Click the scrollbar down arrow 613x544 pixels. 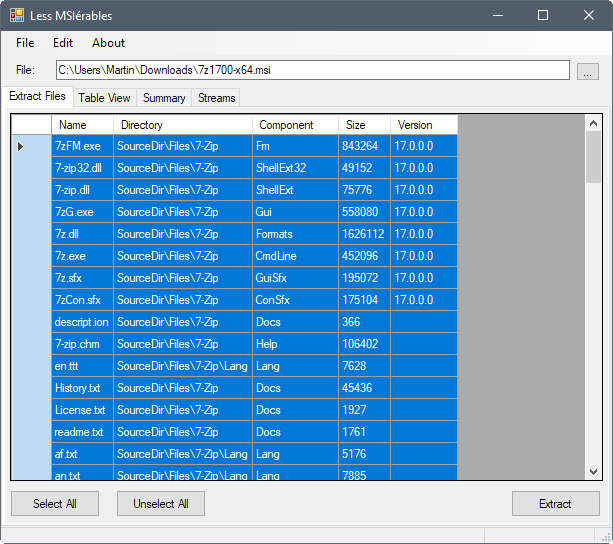pos(593,472)
